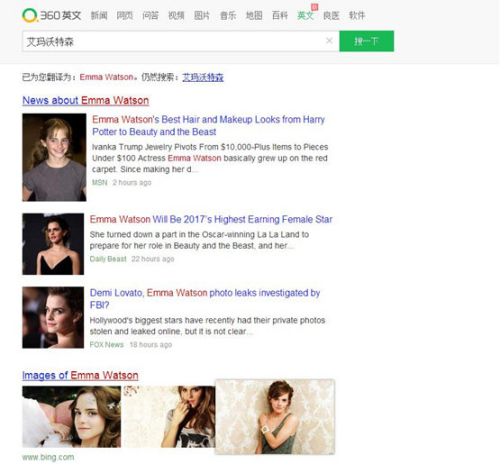Viewport: 500px width, 464px height.
Task: Clear the search box with the X icon
Action: click(329, 41)
